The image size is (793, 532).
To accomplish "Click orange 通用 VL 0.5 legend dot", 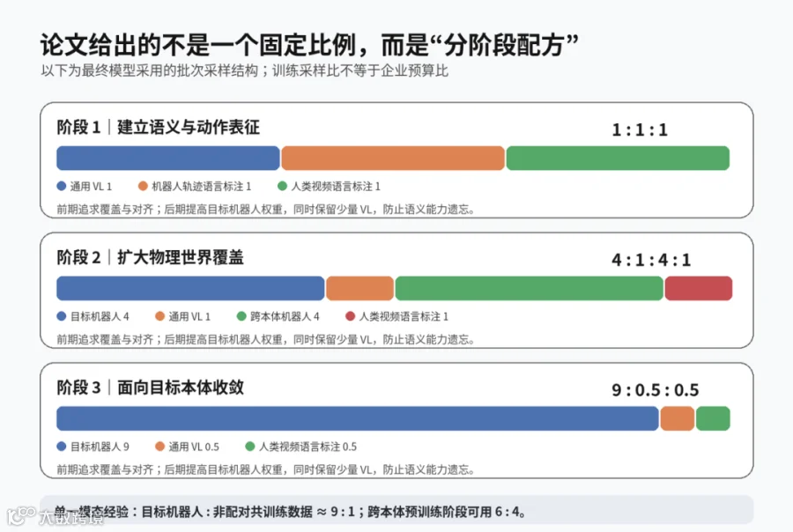I will tap(159, 446).
